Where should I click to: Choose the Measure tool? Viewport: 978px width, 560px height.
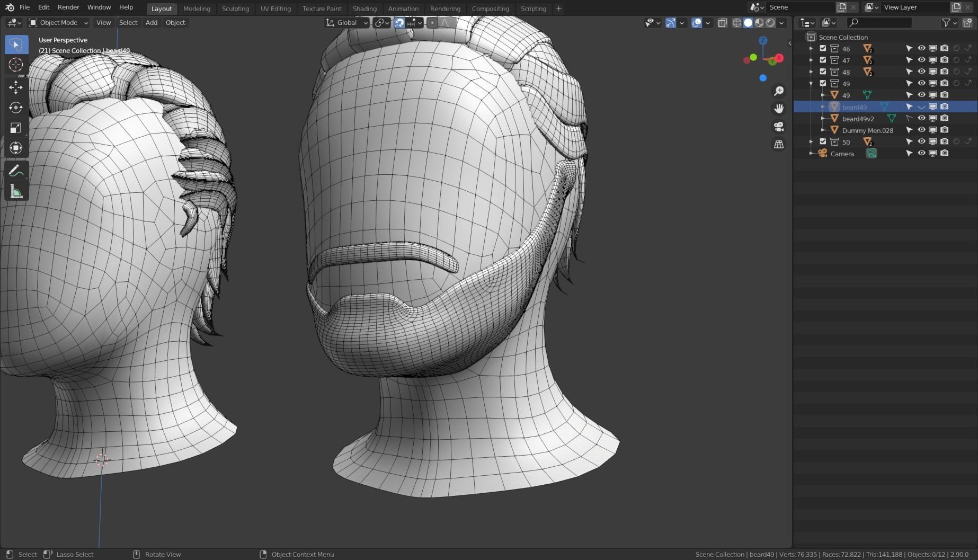tap(16, 191)
